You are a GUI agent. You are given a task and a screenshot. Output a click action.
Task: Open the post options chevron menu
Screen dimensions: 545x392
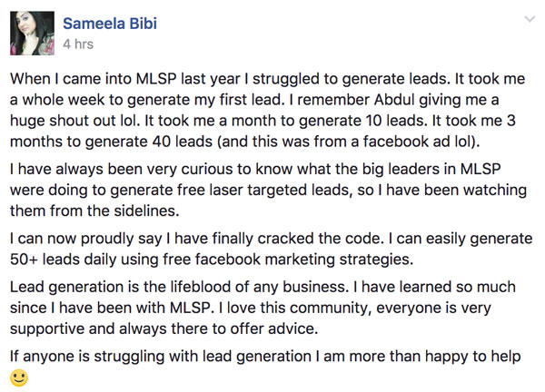(530, 19)
